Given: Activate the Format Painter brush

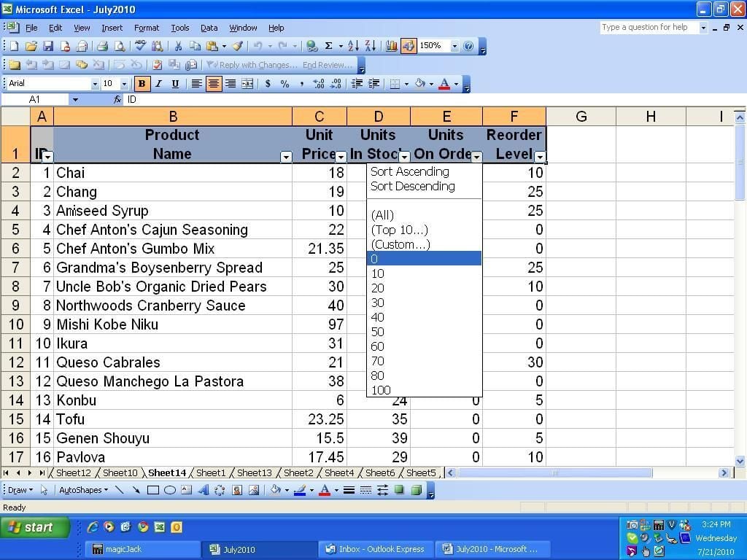Looking at the screenshot, I should (238, 46).
